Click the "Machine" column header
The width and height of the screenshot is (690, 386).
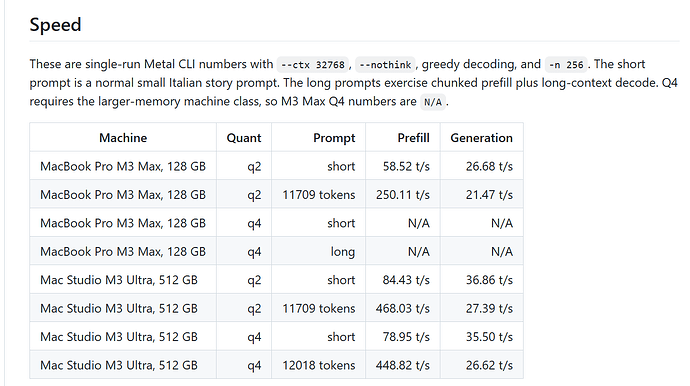tap(123, 138)
